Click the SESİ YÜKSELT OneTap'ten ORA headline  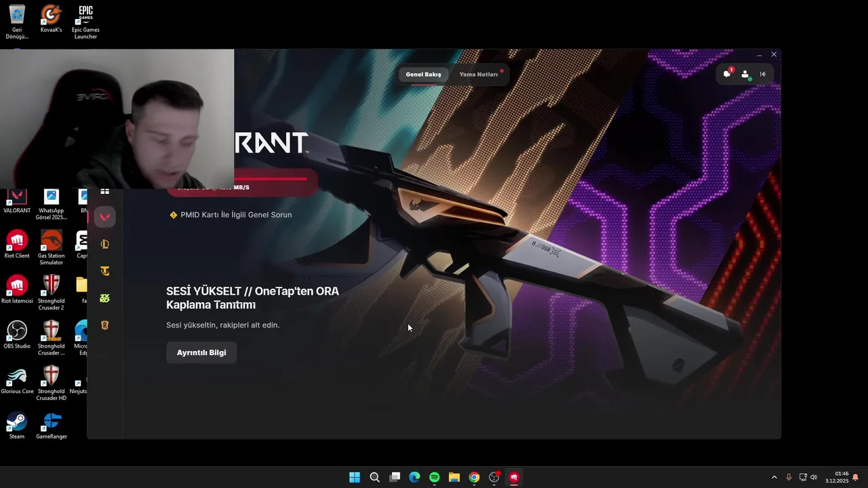[252, 298]
